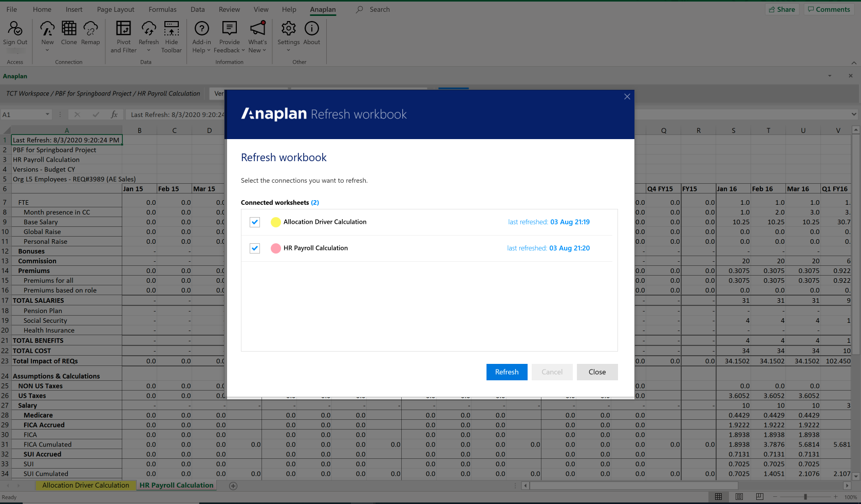Click the Q1 FY16 column heading
Viewport: 861px width, 504px height.
(835, 189)
